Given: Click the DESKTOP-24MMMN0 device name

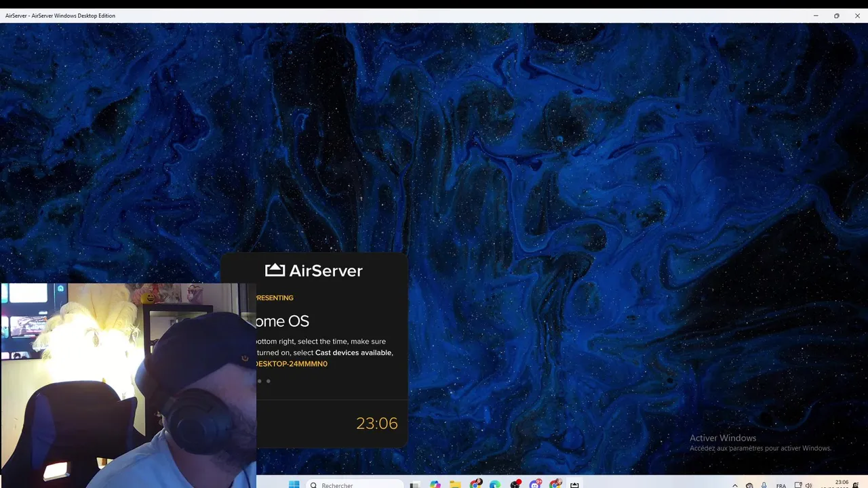Looking at the screenshot, I should [292, 364].
